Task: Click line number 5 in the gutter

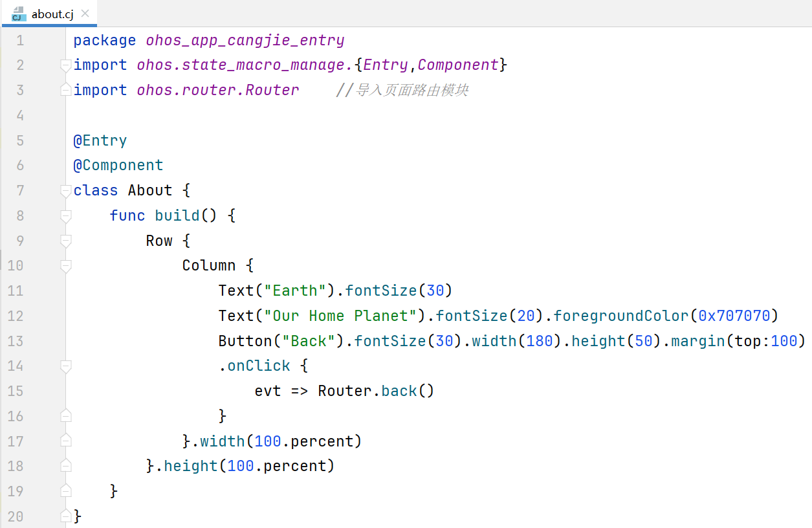Action: [x=19, y=140]
